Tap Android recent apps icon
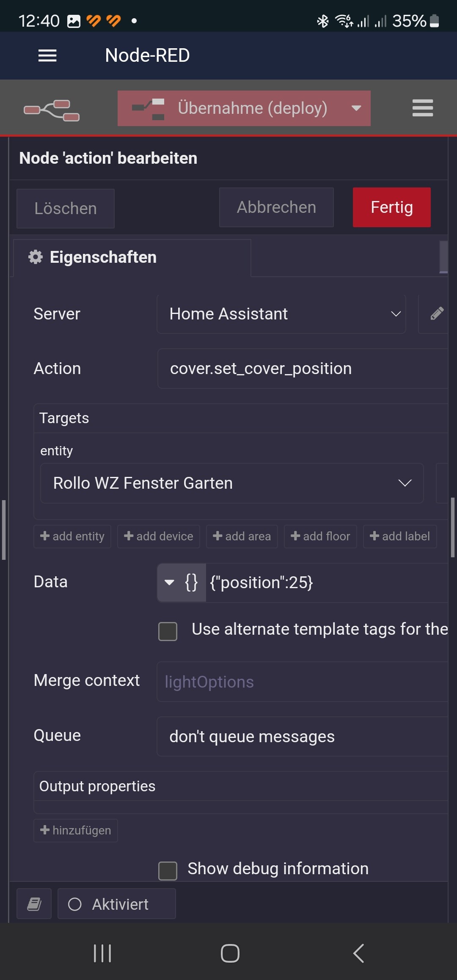Image resolution: width=457 pixels, height=980 pixels. (x=102, y=953)
